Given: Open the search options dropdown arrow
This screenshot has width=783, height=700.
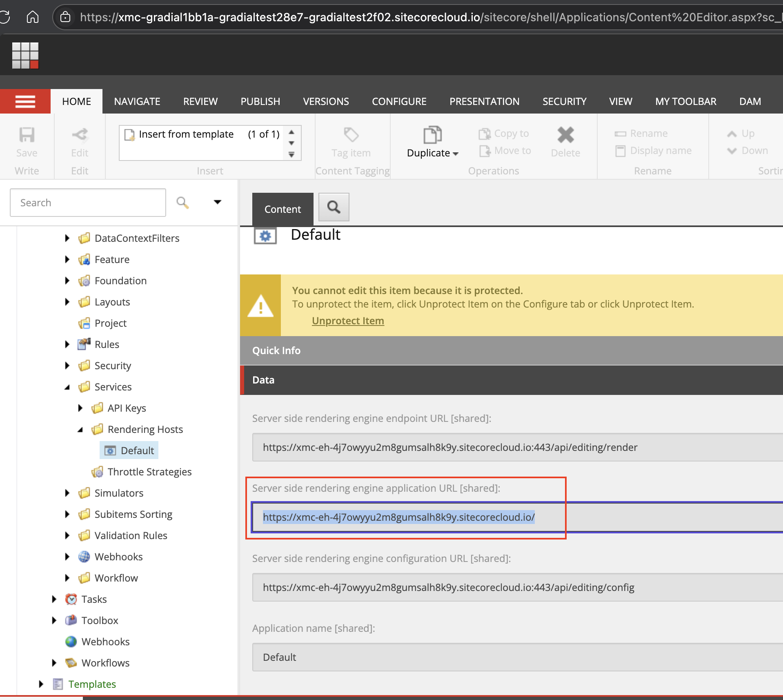Looking at the screenshot, I should coord(218,202).
